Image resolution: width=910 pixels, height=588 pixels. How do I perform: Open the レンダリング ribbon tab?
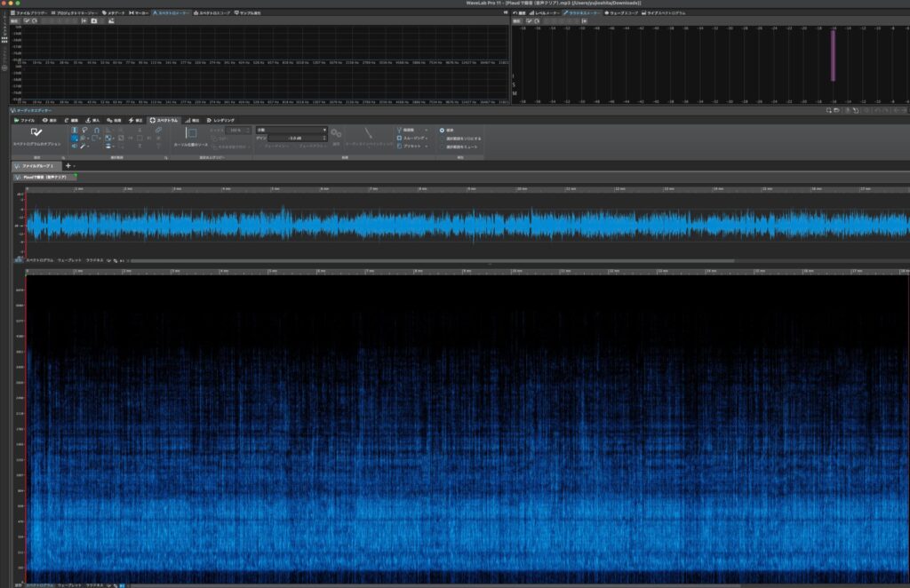pos(220,121)
